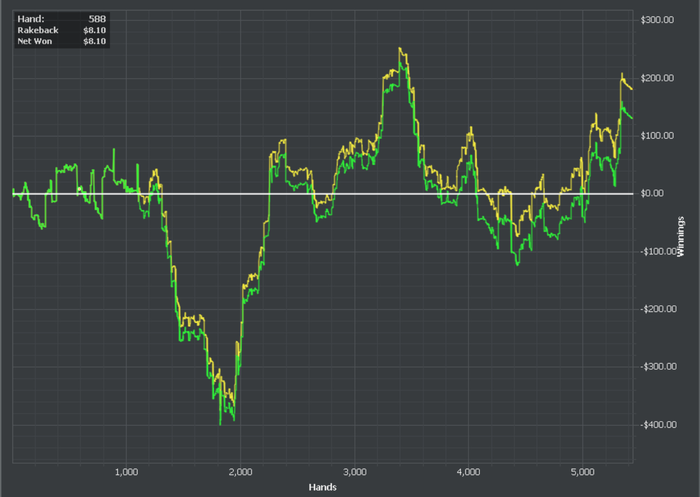The image size is (700, 497).
Task: Click the 1,000 hands x-axis label
Action: pos(127,472)
